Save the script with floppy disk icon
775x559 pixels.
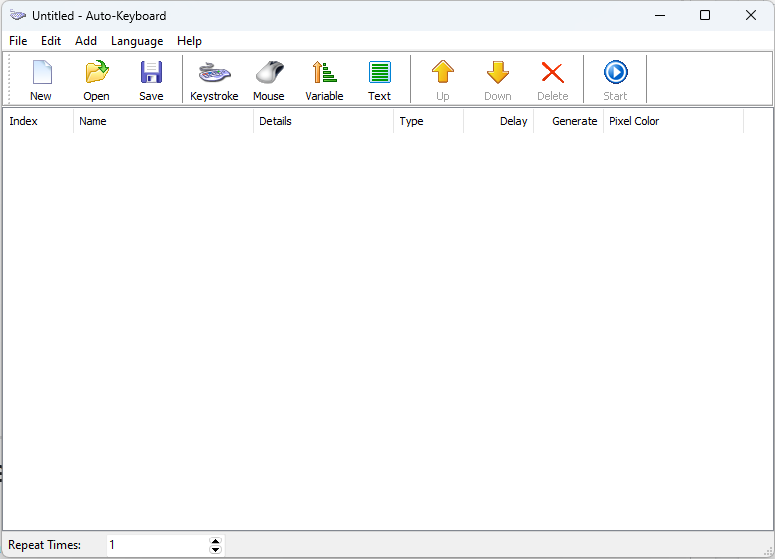click(151, 80)
